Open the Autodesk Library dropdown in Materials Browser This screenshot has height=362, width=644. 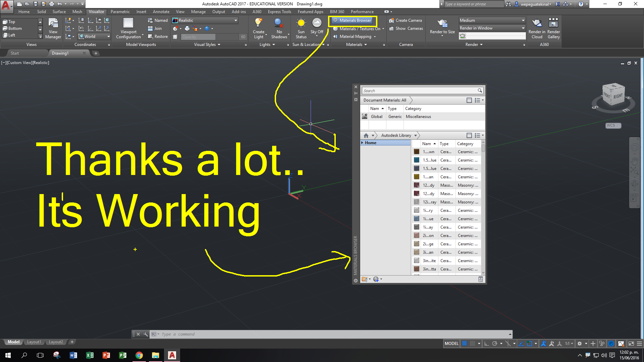(415, 135)
